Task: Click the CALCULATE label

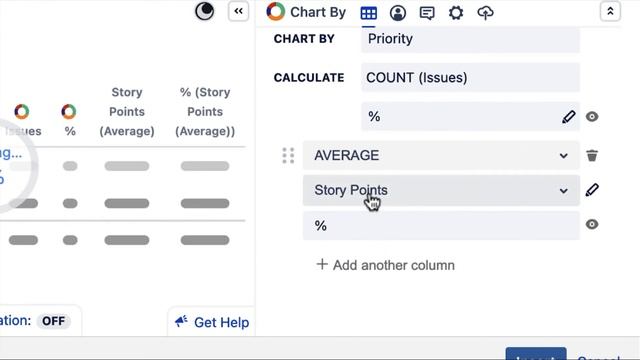Action: (309, 78)
